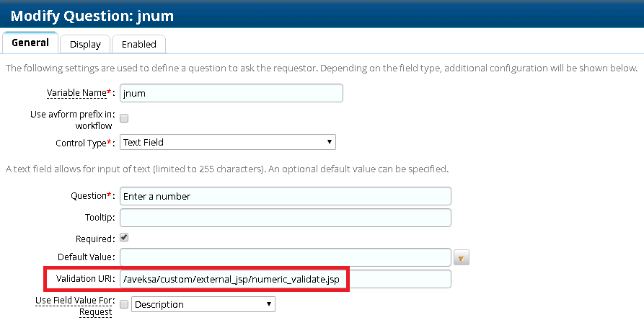Click into the Variable Name field
The width and height of the screenshot is (644, 333).
(231, 93)
